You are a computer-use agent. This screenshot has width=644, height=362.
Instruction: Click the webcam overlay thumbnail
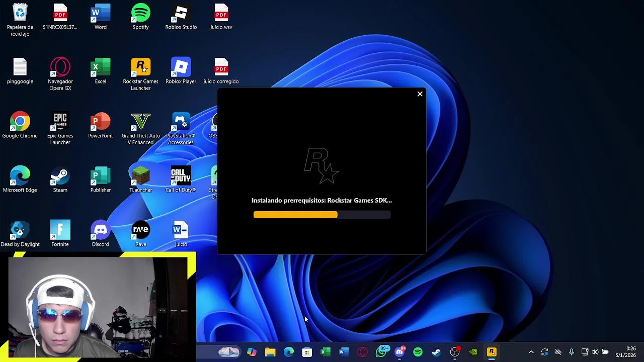(x=98, y=307)
